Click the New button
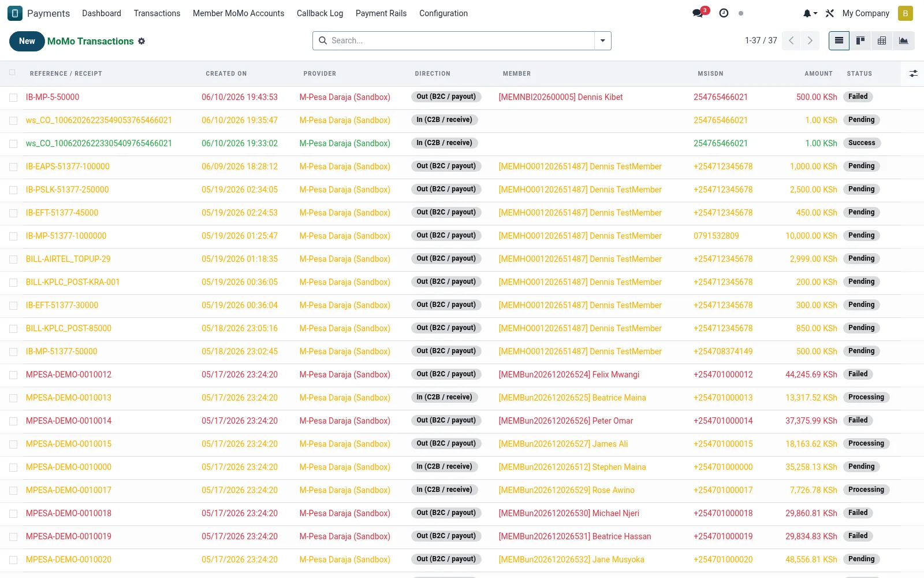 tap(27, 41)
